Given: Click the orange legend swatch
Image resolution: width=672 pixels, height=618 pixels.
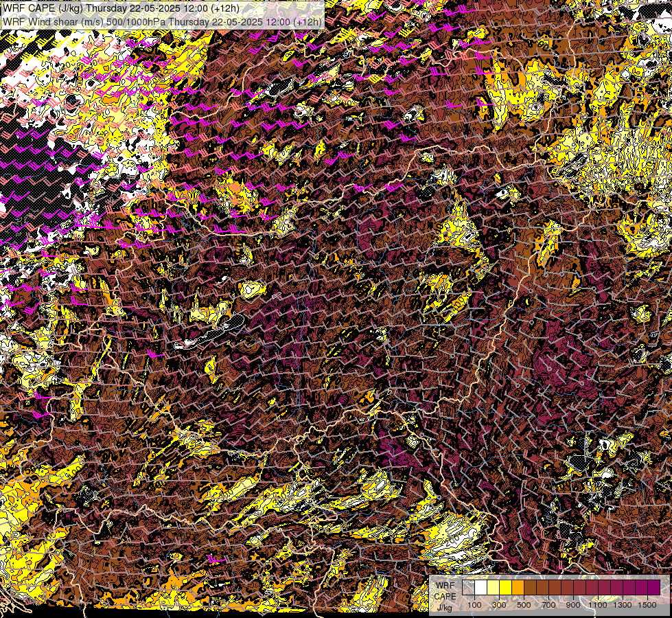Looking at the screenshot, I should tap(518, 587).
